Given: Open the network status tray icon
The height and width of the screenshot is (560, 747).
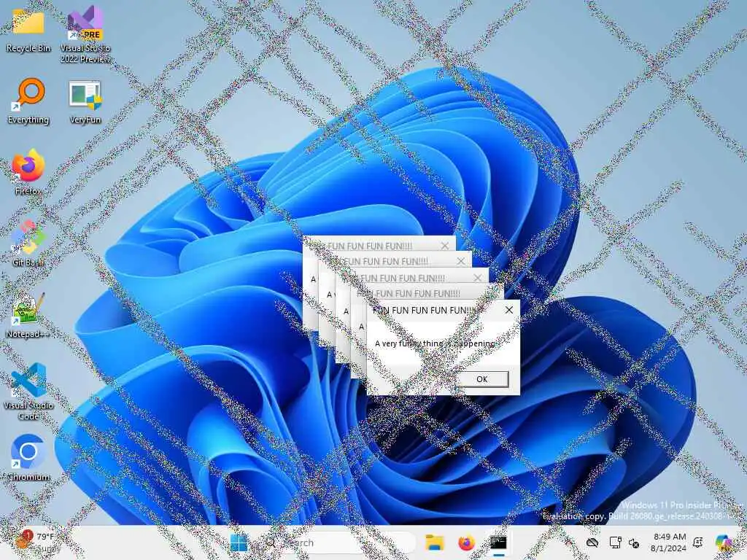Looking at the screenshot, I should 615,542.
